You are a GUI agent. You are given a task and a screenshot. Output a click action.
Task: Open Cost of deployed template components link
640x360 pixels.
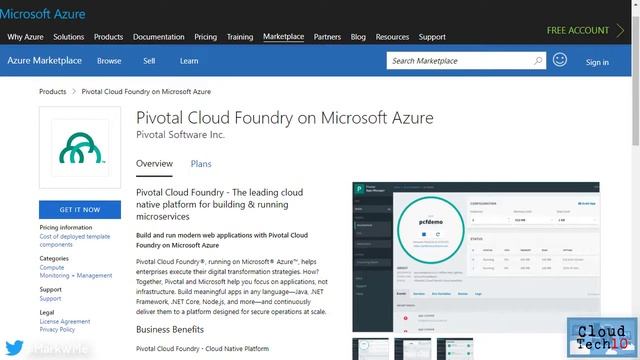click(x=75, y=240)
